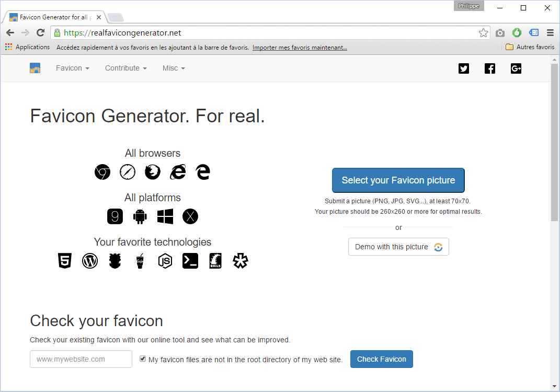Click the Check Favicon button
560x392 pixels.
point(381,359)
